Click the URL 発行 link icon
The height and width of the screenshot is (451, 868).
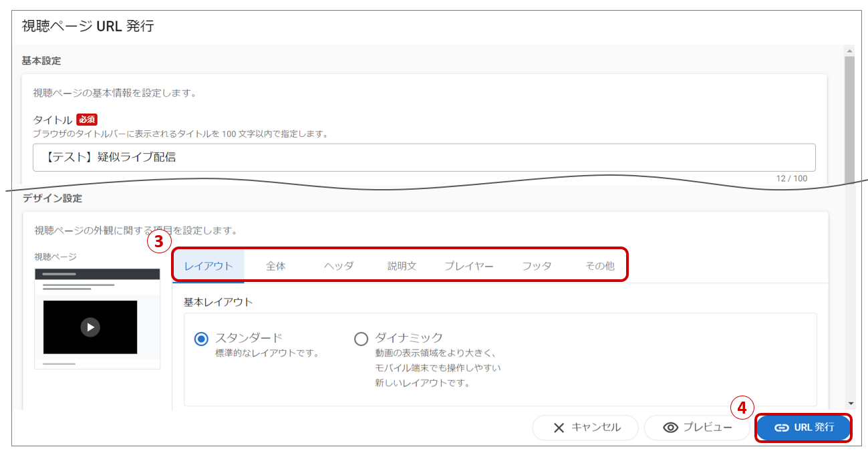click(x=781, y=428)
